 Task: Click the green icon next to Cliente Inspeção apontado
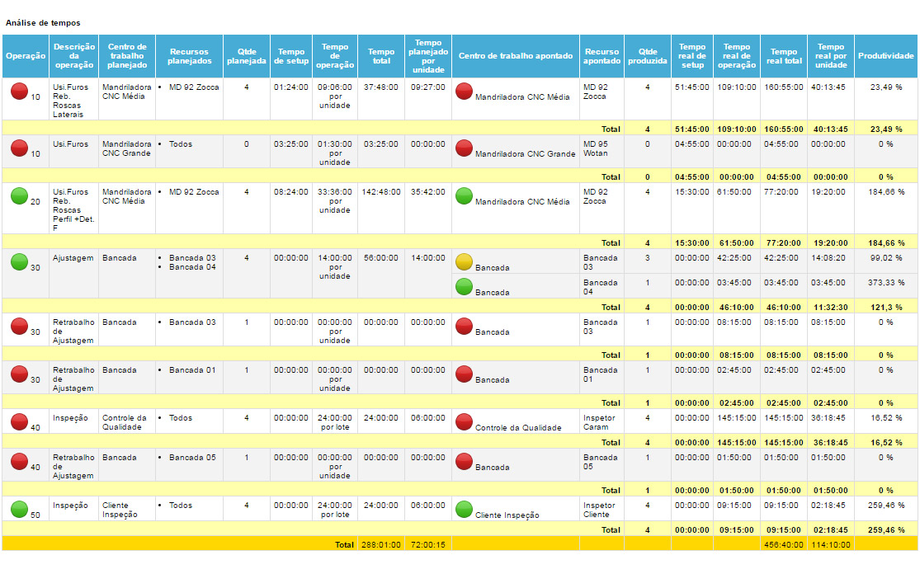click(x=464, y=510)
